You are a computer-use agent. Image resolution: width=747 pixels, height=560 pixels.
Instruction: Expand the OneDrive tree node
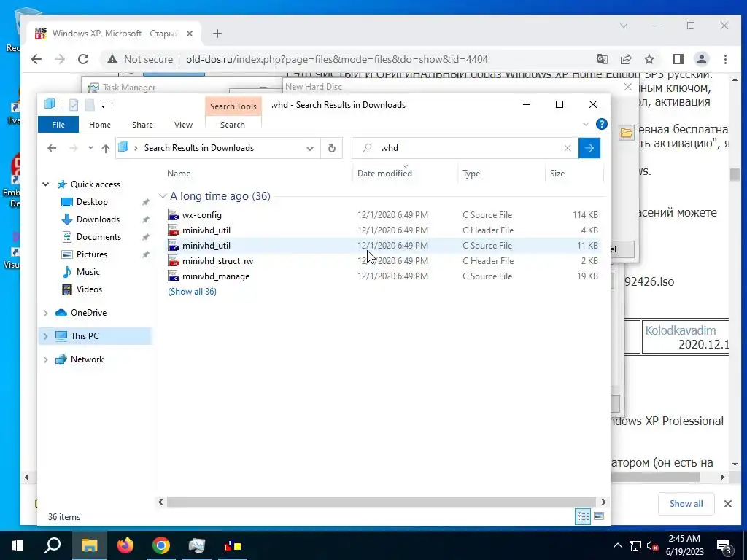coord(46,313)
